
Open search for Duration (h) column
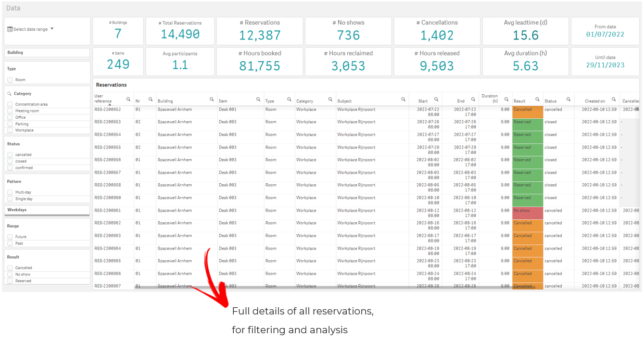point(506,100)
